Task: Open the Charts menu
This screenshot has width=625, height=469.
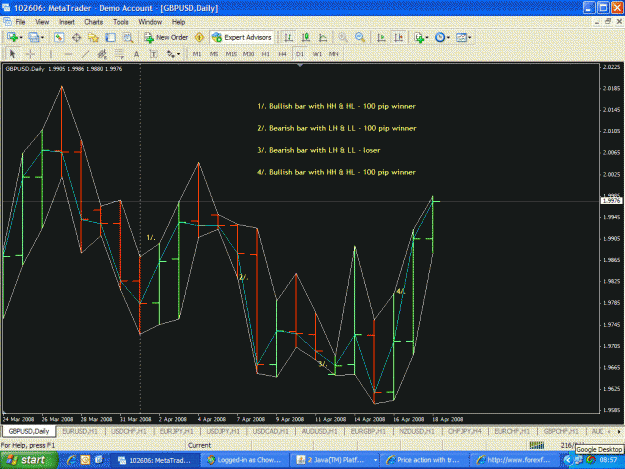Action: (x=94, y=22)
